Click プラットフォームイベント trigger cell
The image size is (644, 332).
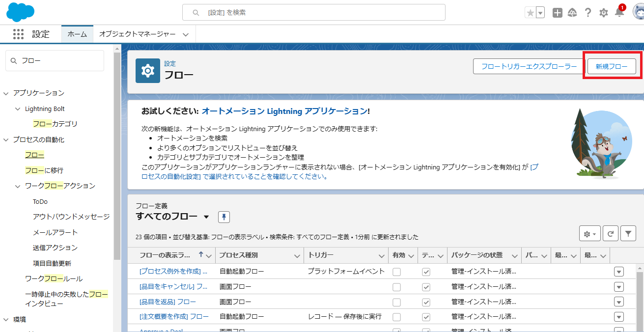(x=346, y=271)
